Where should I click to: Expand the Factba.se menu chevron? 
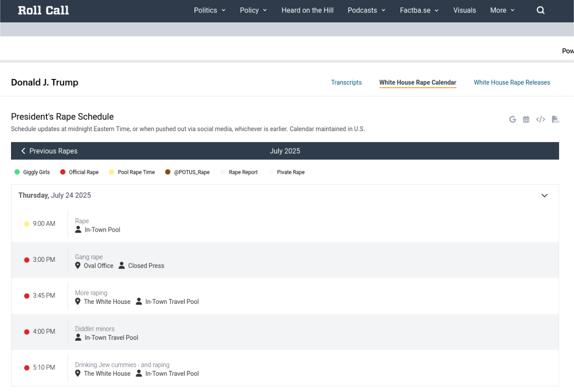[436, 10]
